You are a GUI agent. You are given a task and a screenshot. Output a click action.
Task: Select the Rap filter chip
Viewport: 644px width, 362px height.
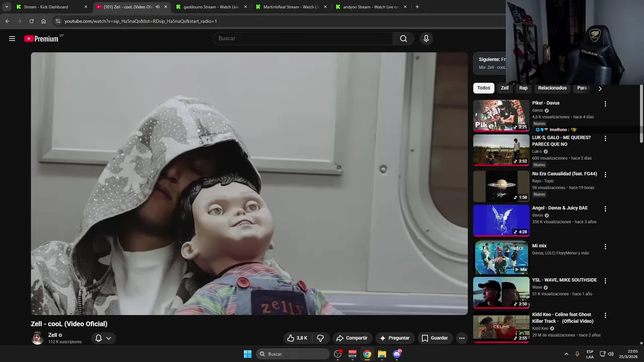(523, 88)
